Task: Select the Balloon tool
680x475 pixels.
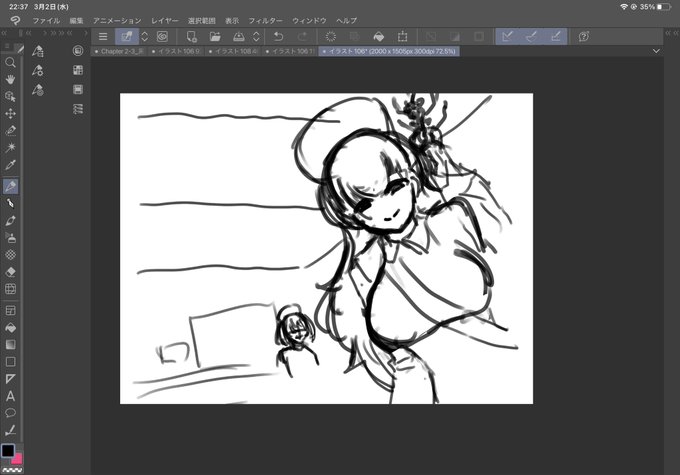Action: tap(10, 413)
